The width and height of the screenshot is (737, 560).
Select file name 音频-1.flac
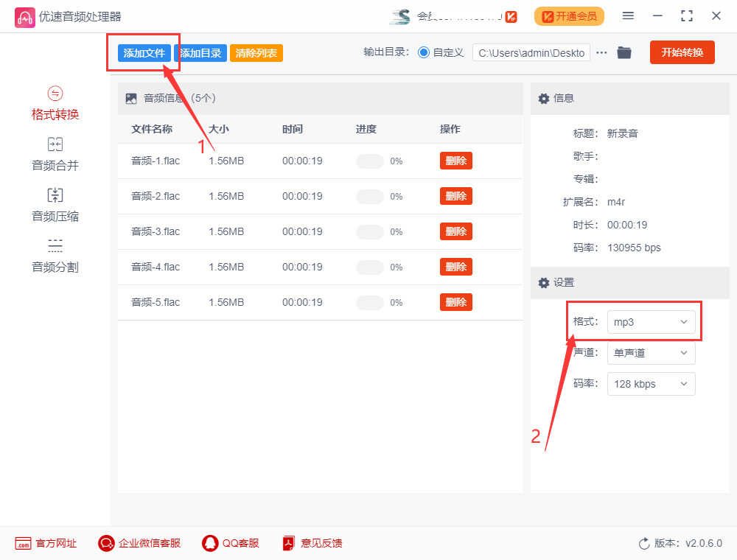pyautogui.click(x=156, y=161)
